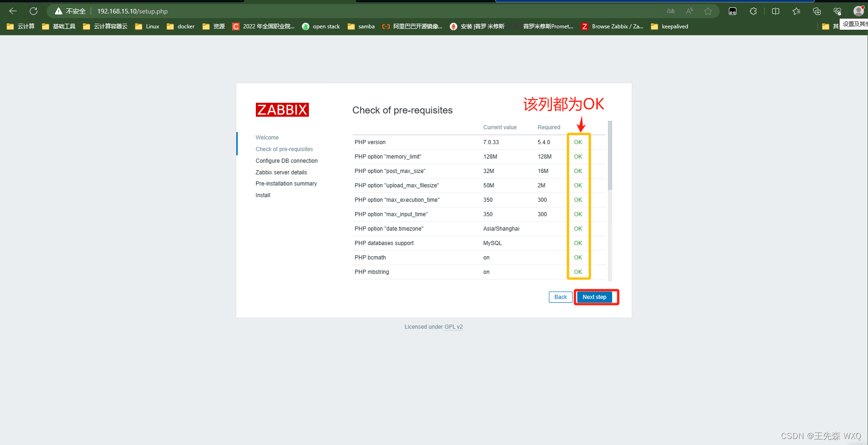
Task: Click the 7.0.33 version value
Action: (491, 142)
